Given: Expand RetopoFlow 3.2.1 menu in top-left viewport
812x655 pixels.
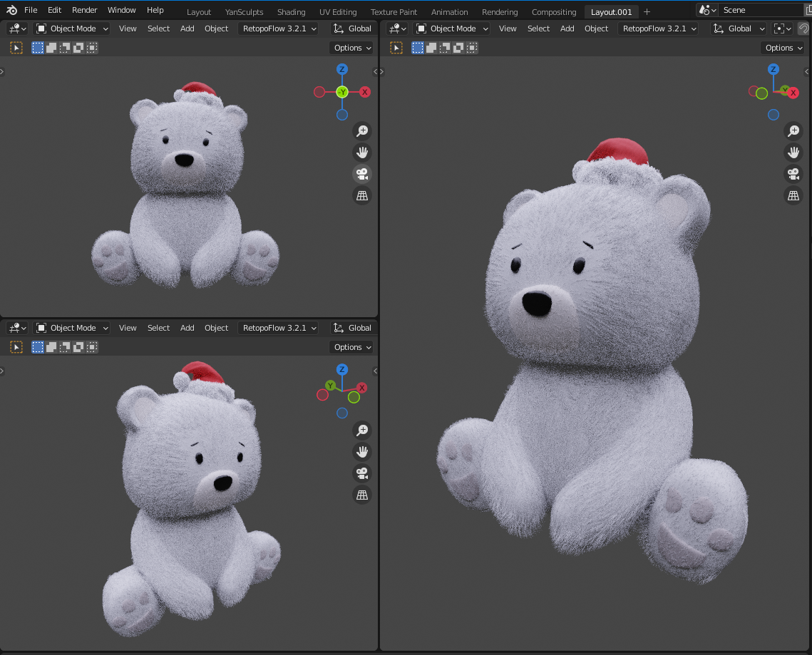Looking at the screenshot, I should click(x=279, y=29).
